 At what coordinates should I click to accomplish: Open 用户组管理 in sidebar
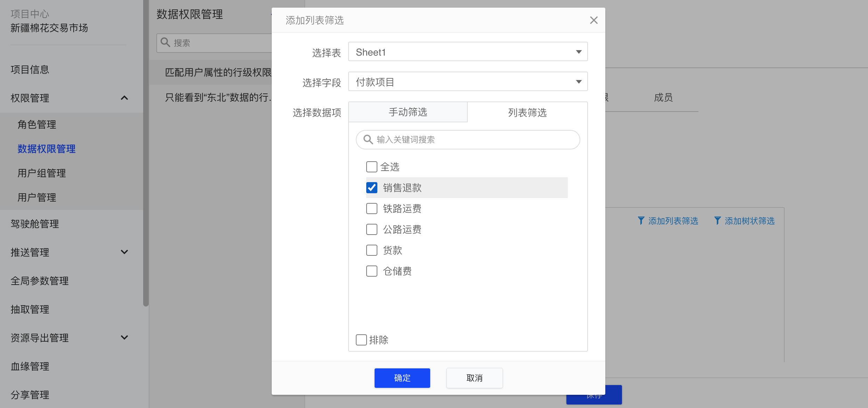pos(42,173)
